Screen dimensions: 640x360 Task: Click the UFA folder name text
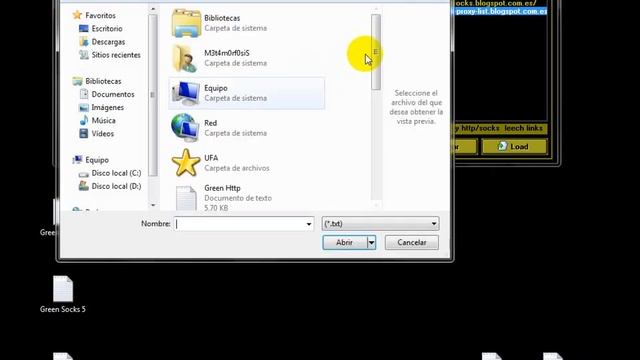[x=211, y=158]
